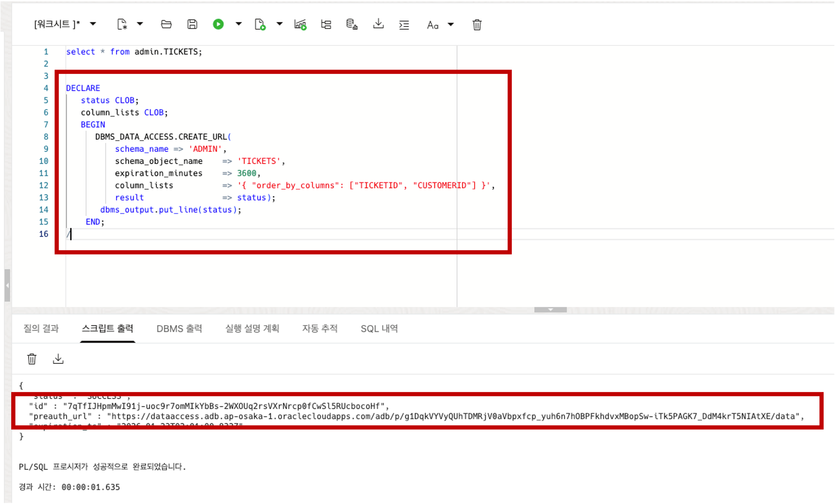Download the query data
This screenshot has width=835, height=504.
[378, 24]
